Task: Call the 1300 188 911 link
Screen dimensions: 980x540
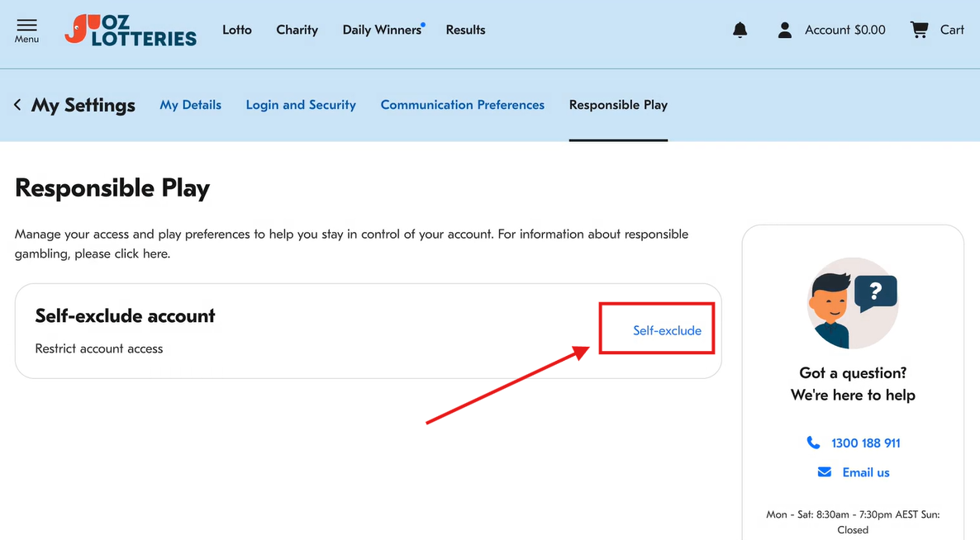Action: pos(866,443)
